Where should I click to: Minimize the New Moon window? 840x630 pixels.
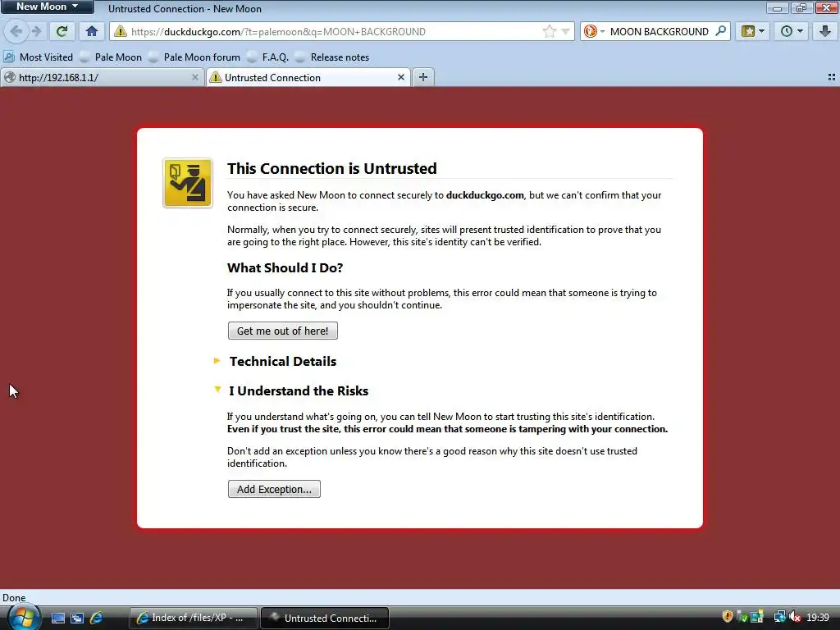pyautogui.click(x=777, y=7)
